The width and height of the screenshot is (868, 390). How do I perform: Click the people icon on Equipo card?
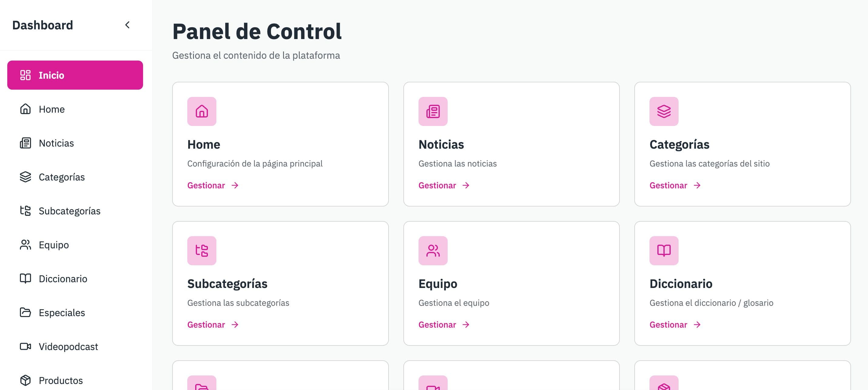point(433,251)
